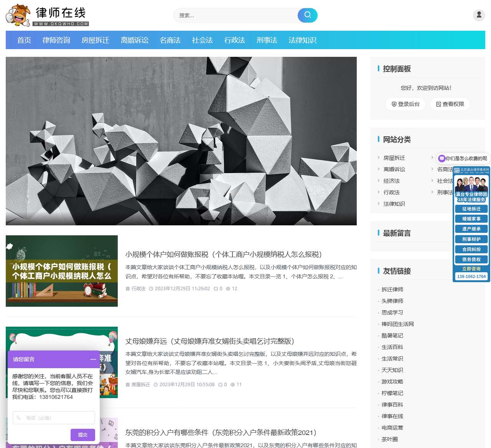Screen dimensions: 491x448
Task: Select 行政法 in 网站分类 sidebar
Action: (x=392, y=192)
